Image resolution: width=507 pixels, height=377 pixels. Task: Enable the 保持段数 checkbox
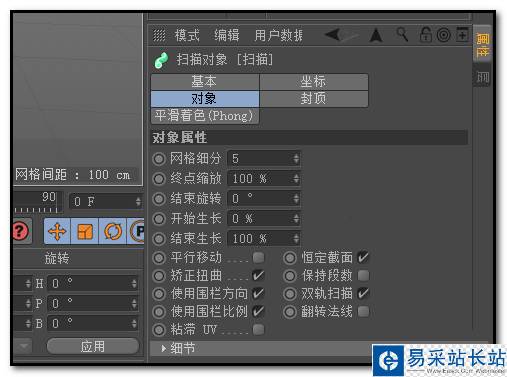pos(363,275)
